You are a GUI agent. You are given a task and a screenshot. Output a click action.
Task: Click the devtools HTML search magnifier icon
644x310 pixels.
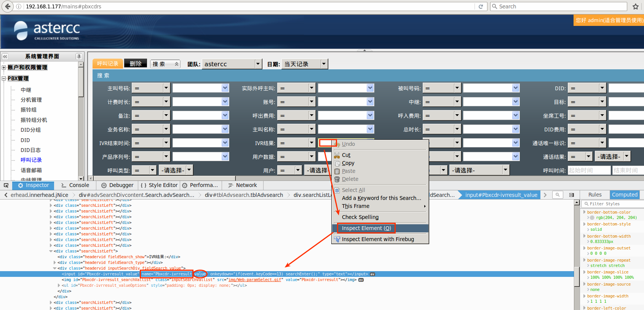[x=558, y=195]
